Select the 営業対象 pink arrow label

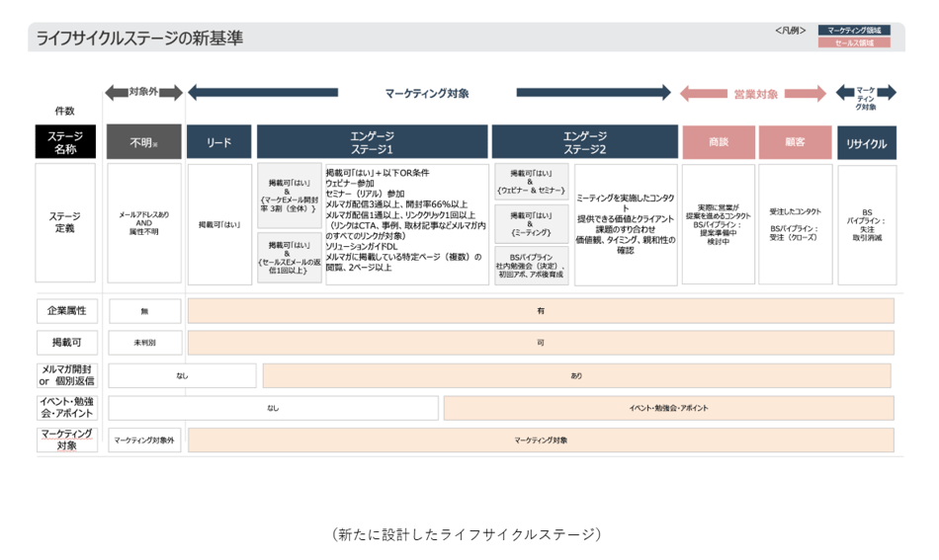coord(755,94)
